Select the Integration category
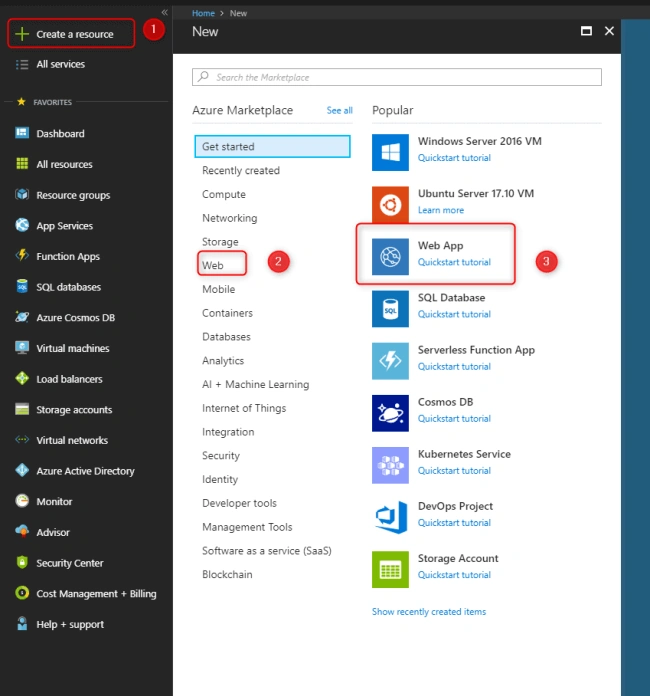The image size is (650, 696). pyautogui.click(x=228, y=432)
